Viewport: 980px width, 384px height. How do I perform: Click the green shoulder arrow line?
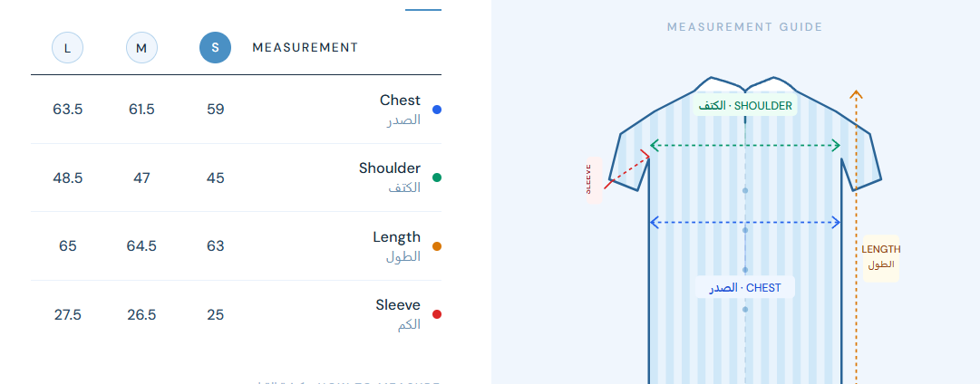[x=745, y=146]
